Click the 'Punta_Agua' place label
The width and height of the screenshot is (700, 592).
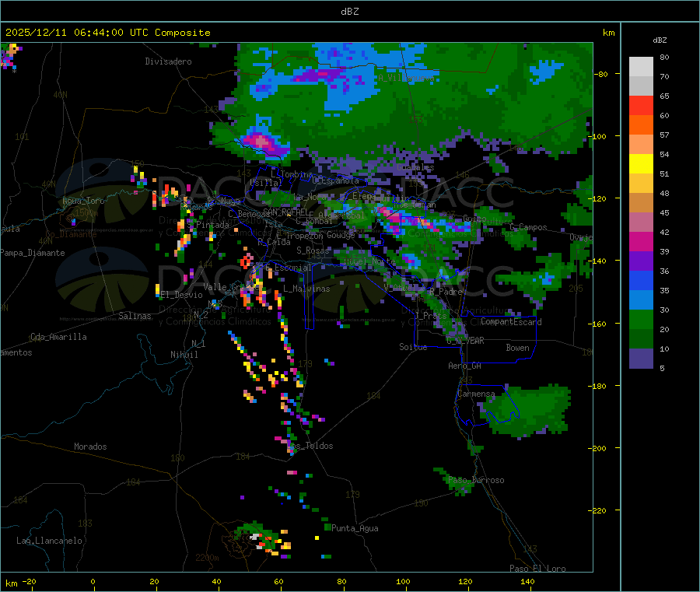tap(355, 528)
